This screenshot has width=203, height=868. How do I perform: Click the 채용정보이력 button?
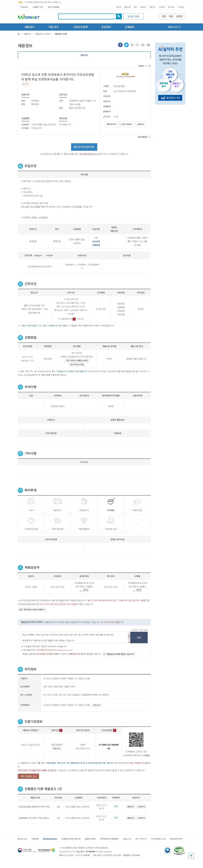pos(111,124)
